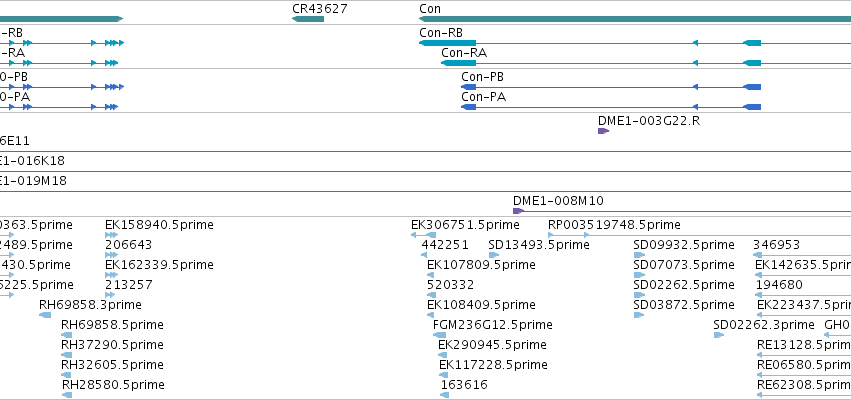Click the SD13493.5prime EST arrow

pyautogui.click(x=494, y=255)
